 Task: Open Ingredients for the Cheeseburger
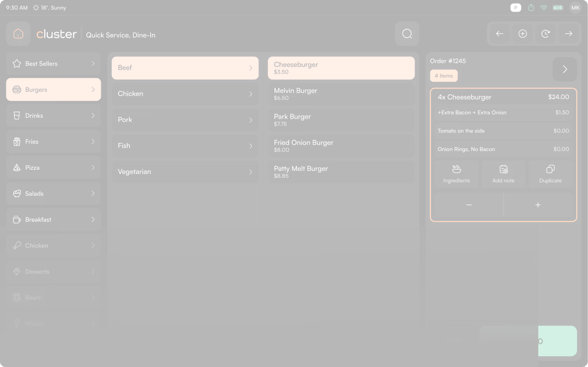pyautogui.click(x=456, y=174)
